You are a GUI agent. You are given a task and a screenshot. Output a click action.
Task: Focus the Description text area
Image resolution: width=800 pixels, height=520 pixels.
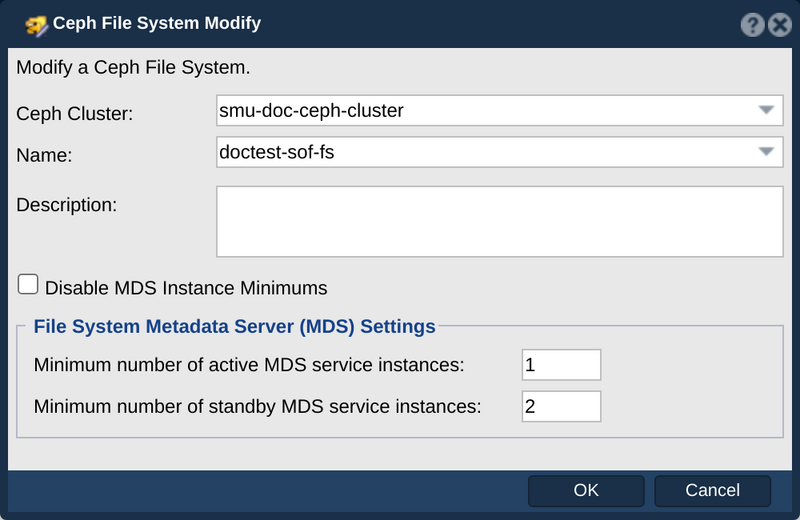click(499, 221)
